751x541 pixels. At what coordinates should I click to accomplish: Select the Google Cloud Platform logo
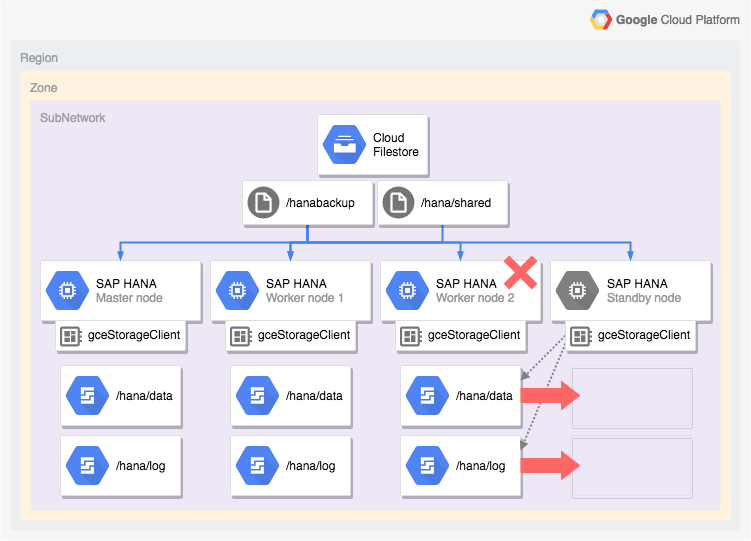[x=601, y=20]
